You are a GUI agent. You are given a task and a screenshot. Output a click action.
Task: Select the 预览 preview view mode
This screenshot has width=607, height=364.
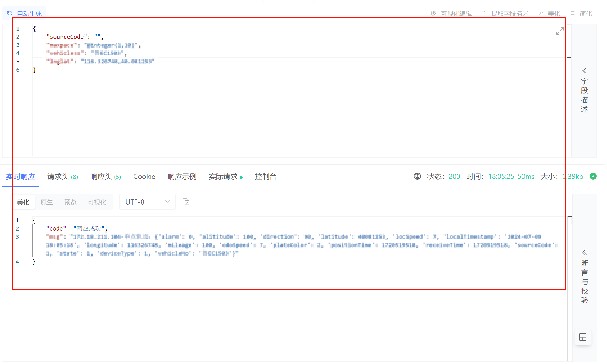pyautogui.click(x=70, y=202)
